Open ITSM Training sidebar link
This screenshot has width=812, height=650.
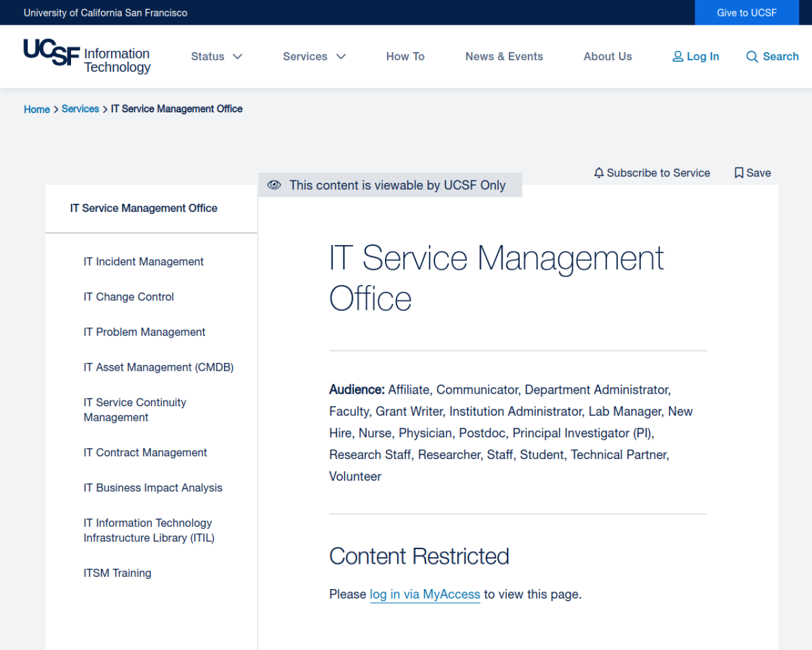coord(117,573)
